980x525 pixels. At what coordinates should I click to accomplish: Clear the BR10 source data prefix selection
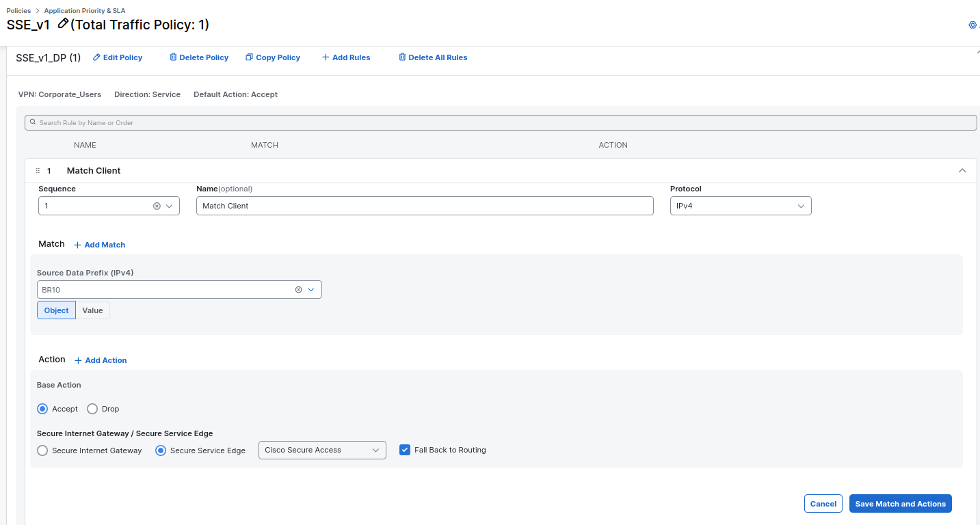tap(298, 290)
